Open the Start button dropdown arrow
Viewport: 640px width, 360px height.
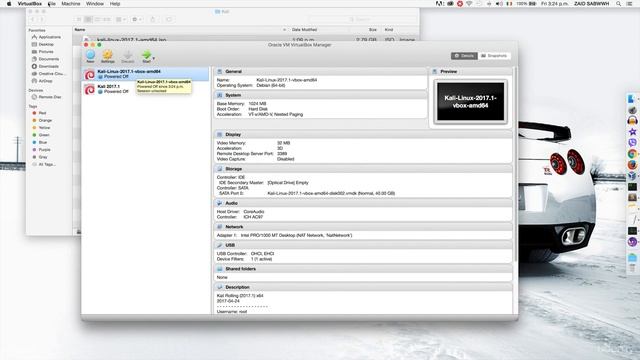tap(153, 58)
